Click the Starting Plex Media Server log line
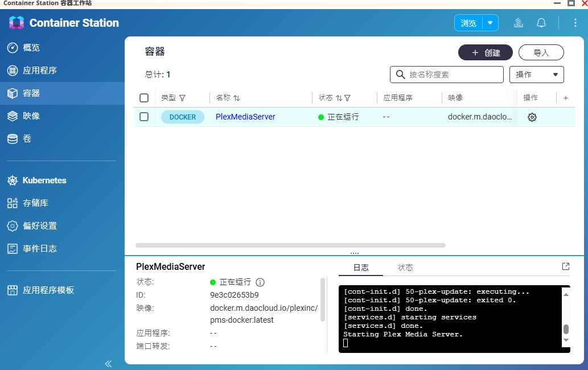The height and width of the screenshot is (370, 588). [x=403, y=334]
